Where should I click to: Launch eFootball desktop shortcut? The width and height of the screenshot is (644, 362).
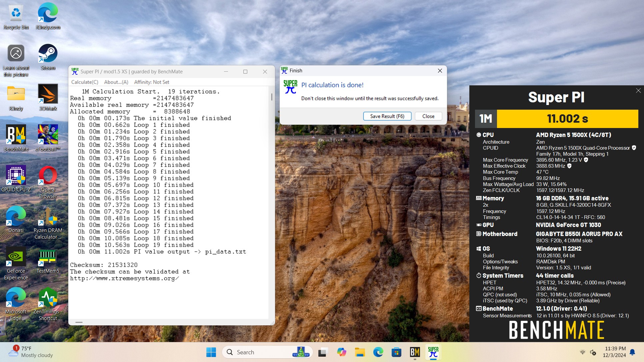tap(48, 138)
